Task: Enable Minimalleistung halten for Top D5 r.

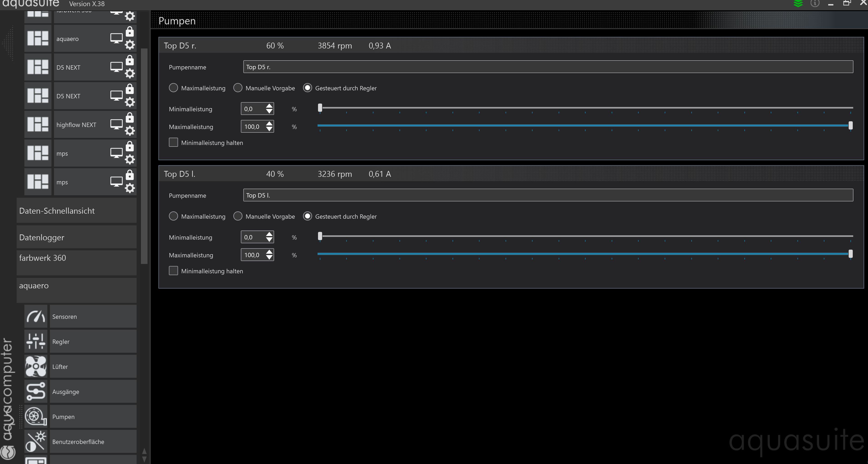Action: (173, 142)
